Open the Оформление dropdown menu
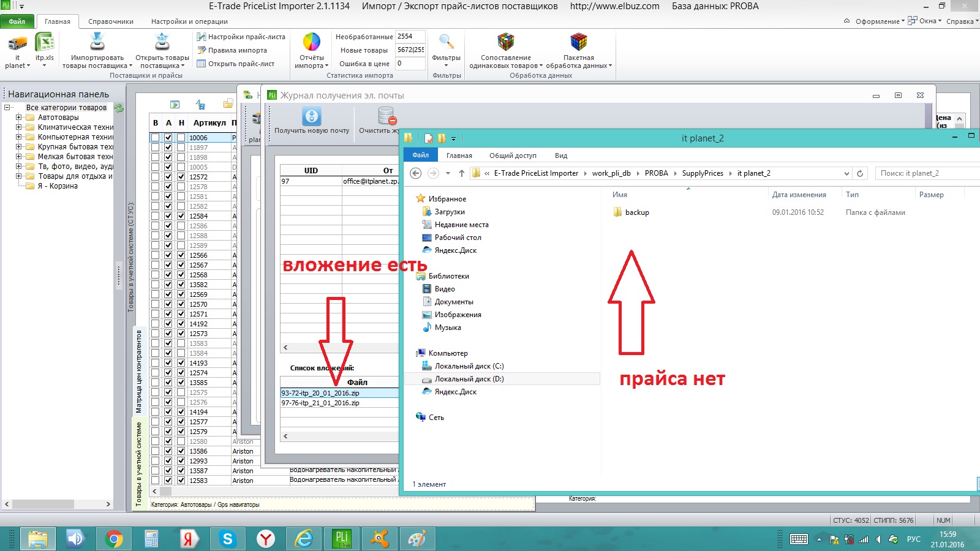980x551 pixels. click(x=880, y=21)
